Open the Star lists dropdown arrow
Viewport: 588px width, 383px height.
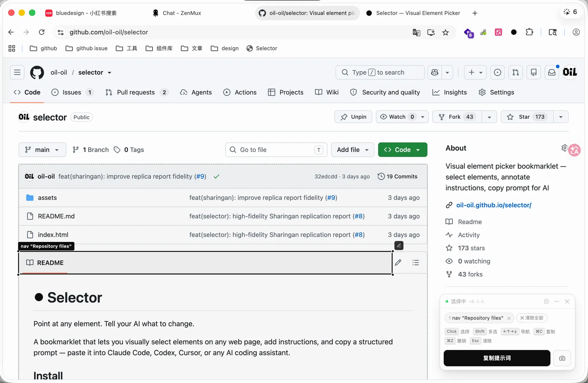pyautogui.click(x=561, y=117)
